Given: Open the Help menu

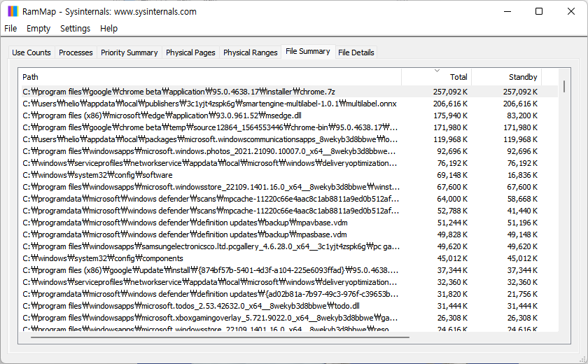Looking at the screenshot, I should click(108, 29).
